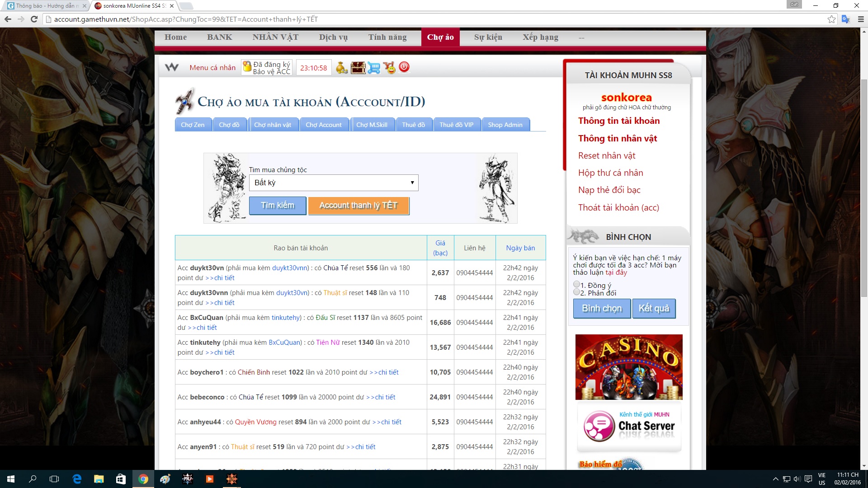Click the red power logout icon

click(x=404, y=67)
